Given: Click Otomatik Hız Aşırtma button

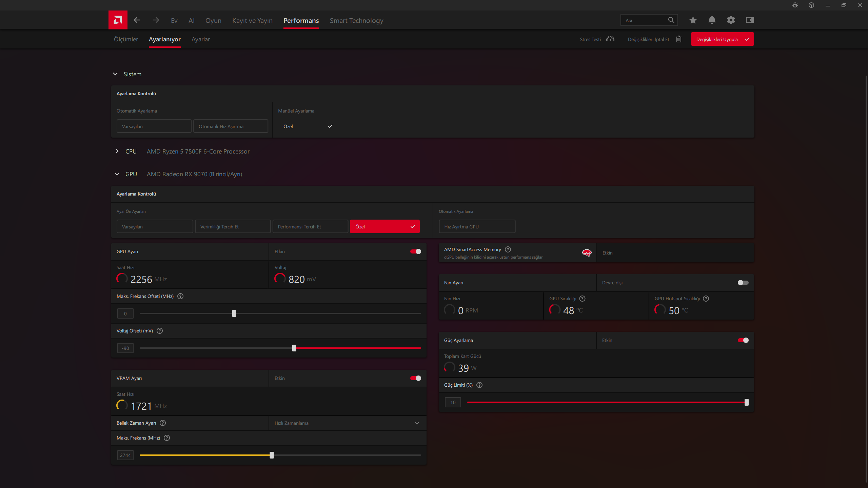Looking at the screenshot, I should (231, 126).
